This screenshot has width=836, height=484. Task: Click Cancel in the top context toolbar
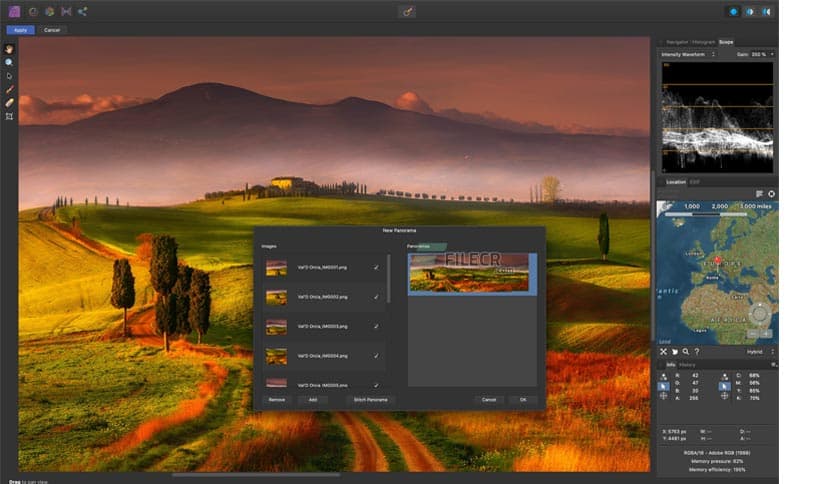pos(52,30)
